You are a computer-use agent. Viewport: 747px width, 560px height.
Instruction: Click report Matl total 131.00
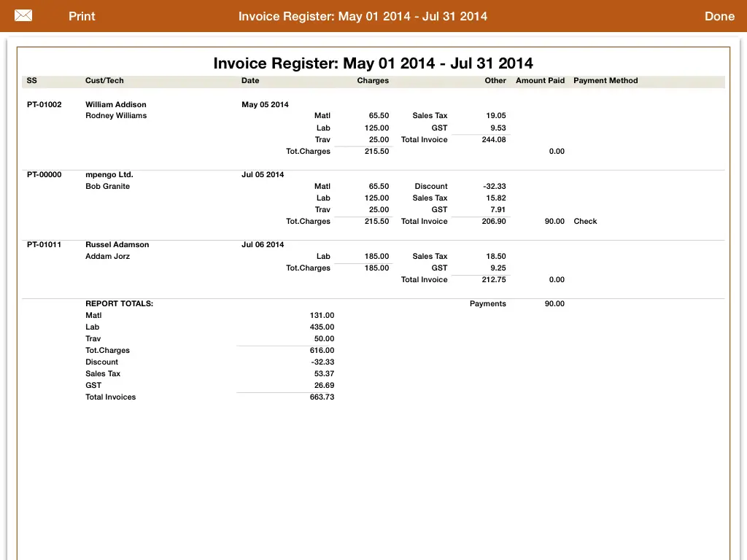[x=322, y=315]
